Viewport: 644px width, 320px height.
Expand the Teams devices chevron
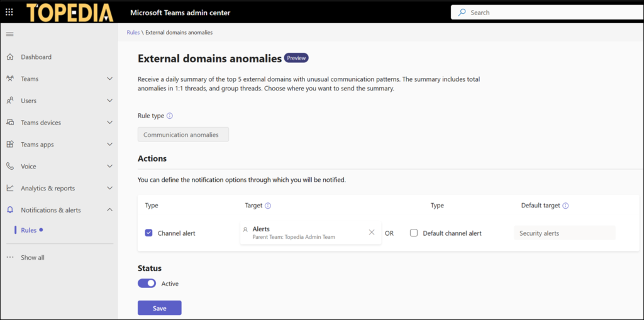tap(109, 123)
